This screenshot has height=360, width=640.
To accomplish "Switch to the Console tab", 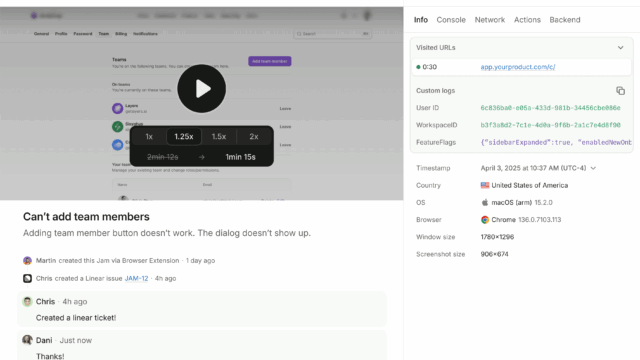I will click(451, 20).
